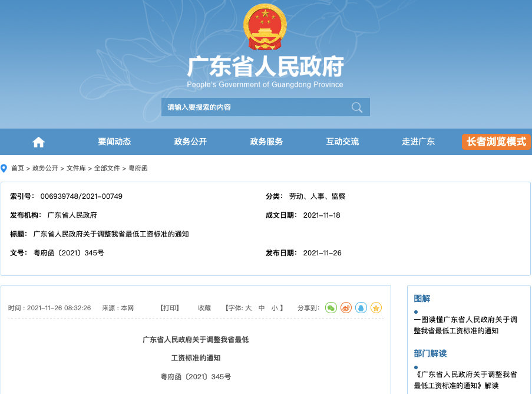Click the home icon in the navigation bar
The height and width of the screenshot is (394, 532).
tap(38, 142)
